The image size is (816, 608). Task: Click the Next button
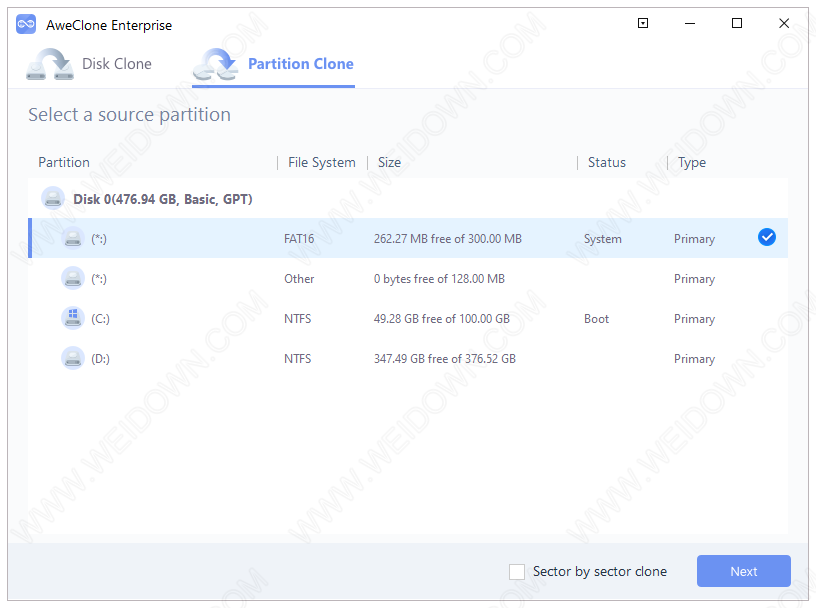coord(744,571)
